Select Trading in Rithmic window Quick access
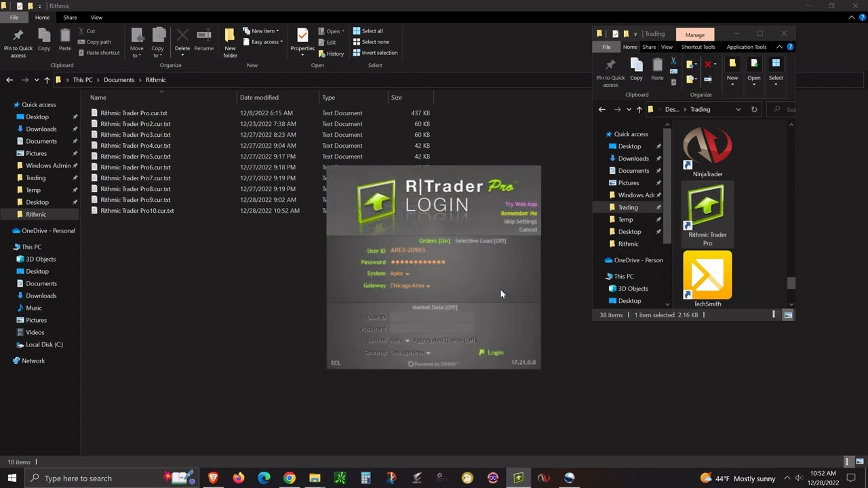 pos(36,178)
